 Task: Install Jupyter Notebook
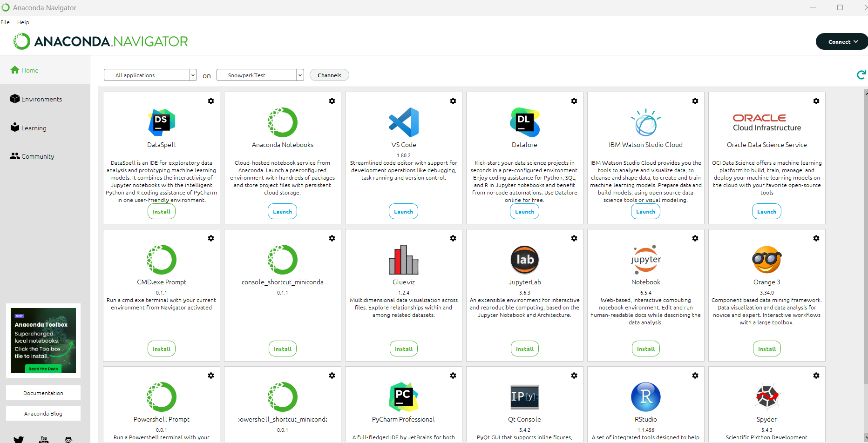tap(646, 349)
